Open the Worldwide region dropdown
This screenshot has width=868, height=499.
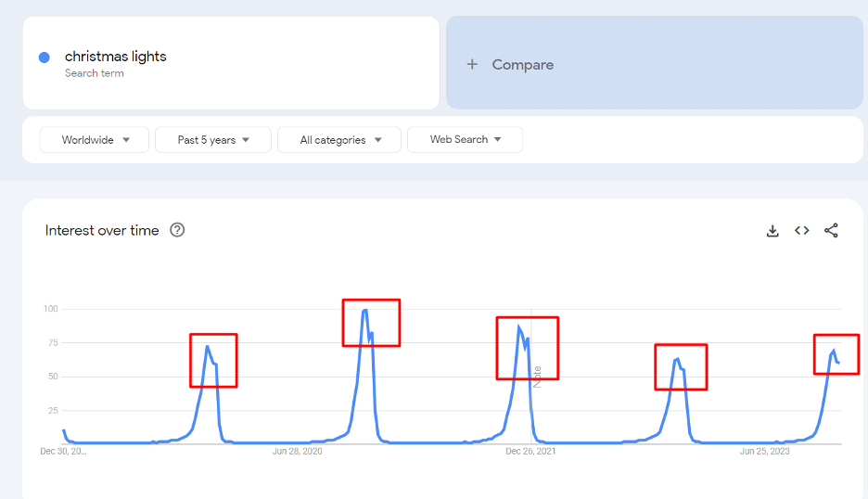click(x=94, y=139)
